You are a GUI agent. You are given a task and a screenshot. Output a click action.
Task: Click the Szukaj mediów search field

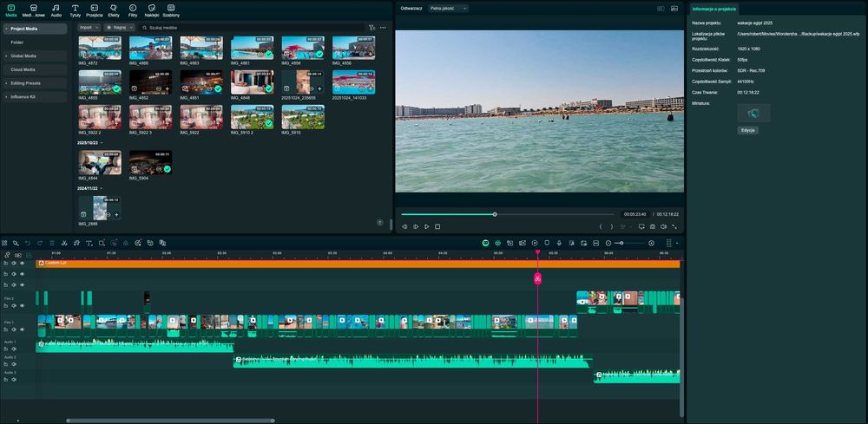252,27
